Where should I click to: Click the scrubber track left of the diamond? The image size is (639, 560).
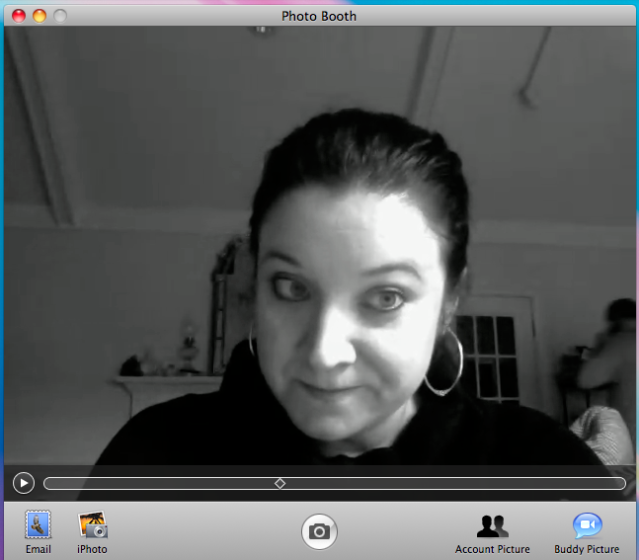pos(160,483)
